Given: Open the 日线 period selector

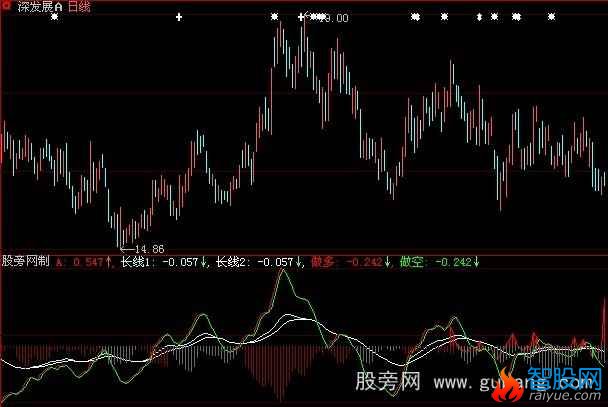Looking at the screenshot, I should tap(79, 7).
